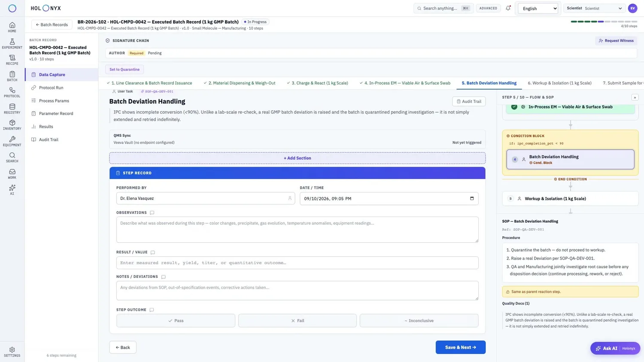Image resolution: width=644 pixels, height=362 pixels.
Task: Click the Holonyx circle logo
Action: coord(12,8)
